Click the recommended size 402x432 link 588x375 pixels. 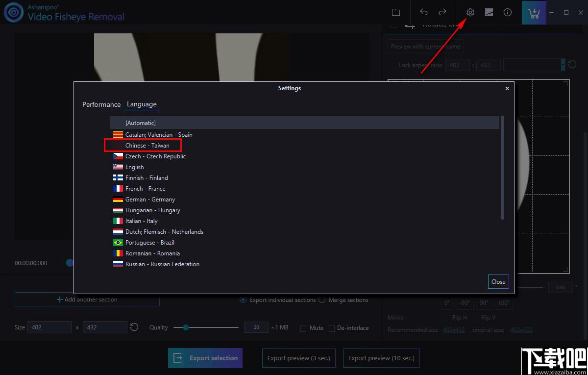click(454, 330)
